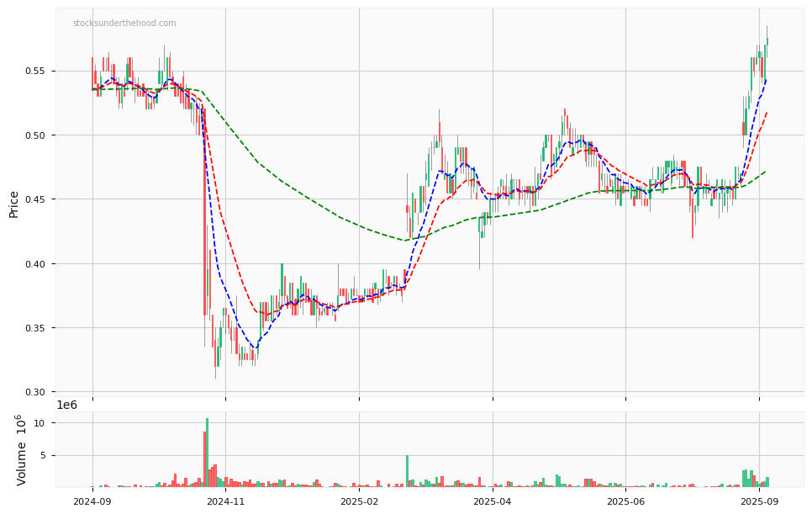Click the 2025-06 date label
Viewport: 812px width, 514px height.
(x=625, y=501)
